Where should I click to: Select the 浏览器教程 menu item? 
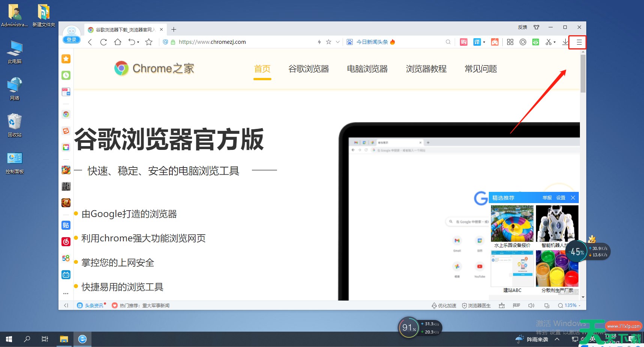pyautogui.click(x=426, y=69)
